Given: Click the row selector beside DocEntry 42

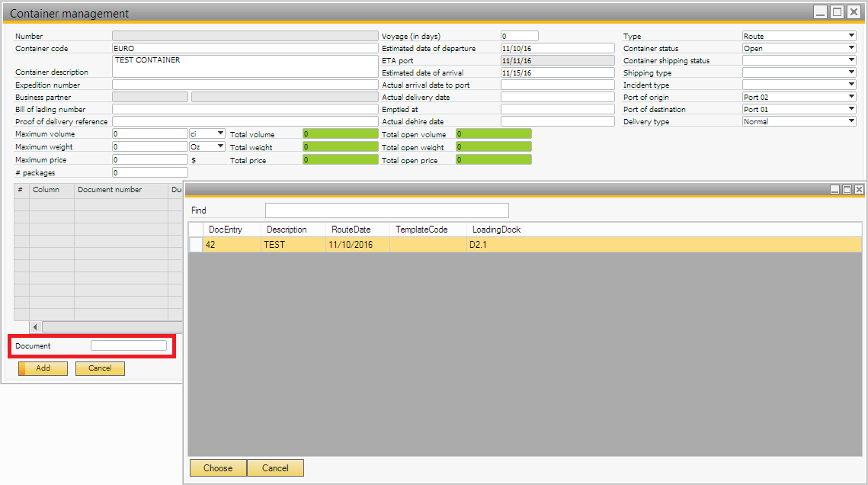Looking at the screenshot, I should 196,245.
